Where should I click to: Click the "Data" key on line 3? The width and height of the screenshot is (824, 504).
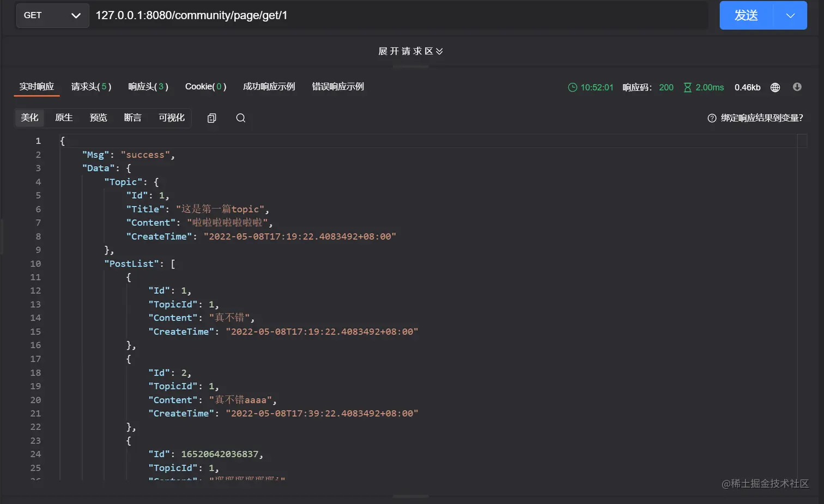tap(99, 168)
